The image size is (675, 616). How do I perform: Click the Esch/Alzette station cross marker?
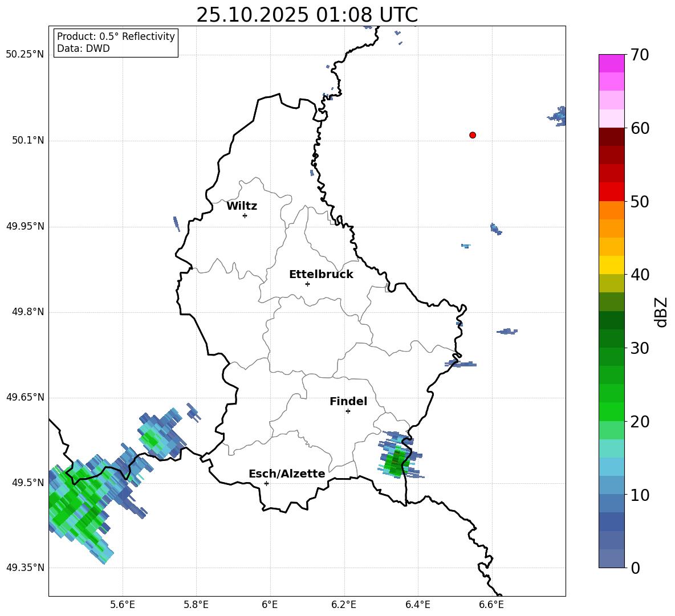point(266,483)
